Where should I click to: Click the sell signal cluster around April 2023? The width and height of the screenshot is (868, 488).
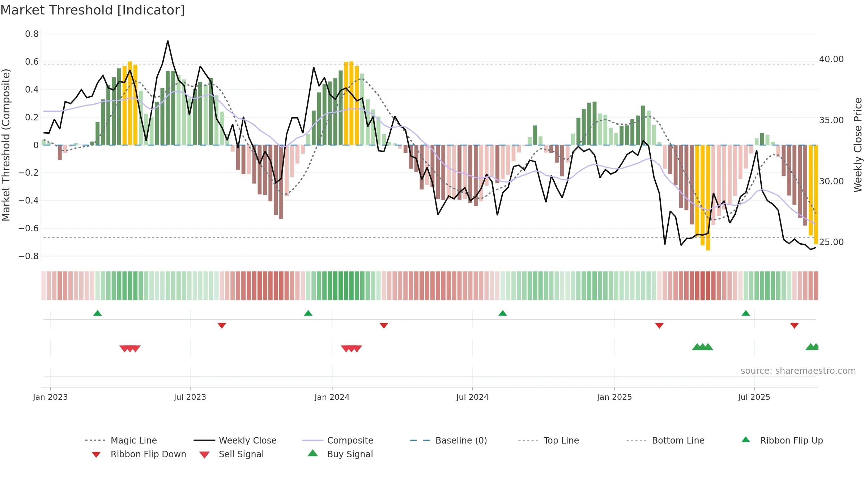point(130,349)
